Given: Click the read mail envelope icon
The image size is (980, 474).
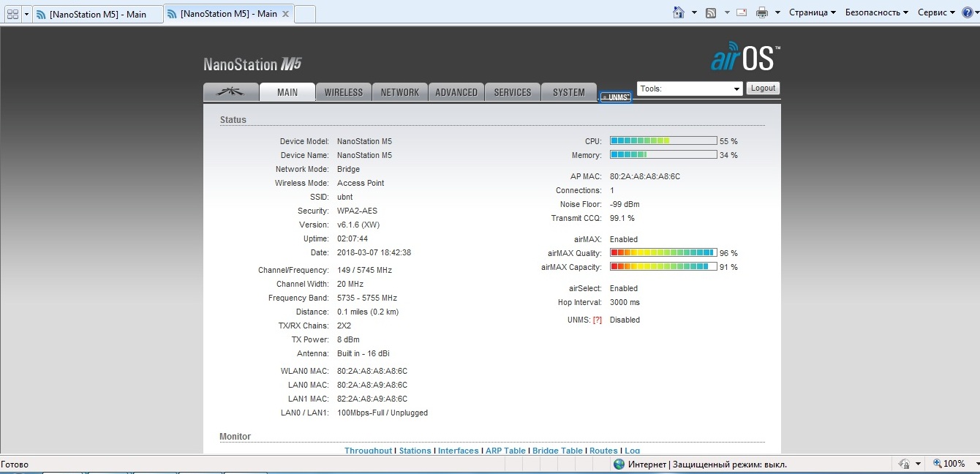Looking at the screenshot, I should [742, 12].
